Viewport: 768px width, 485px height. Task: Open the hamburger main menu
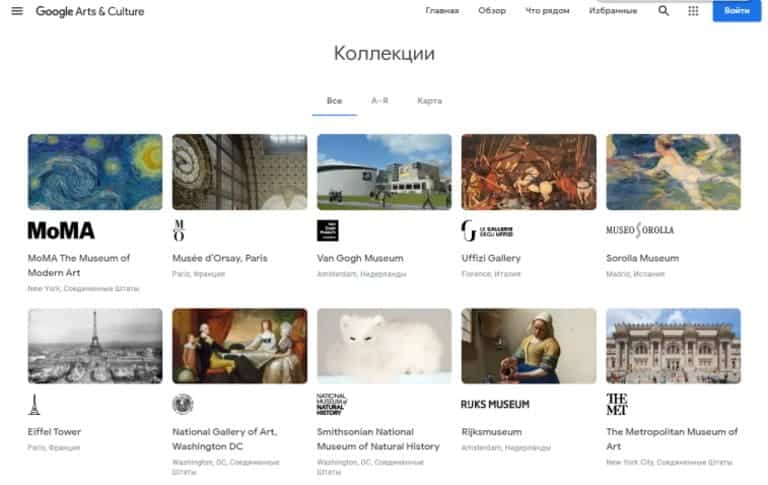(17, 11)
